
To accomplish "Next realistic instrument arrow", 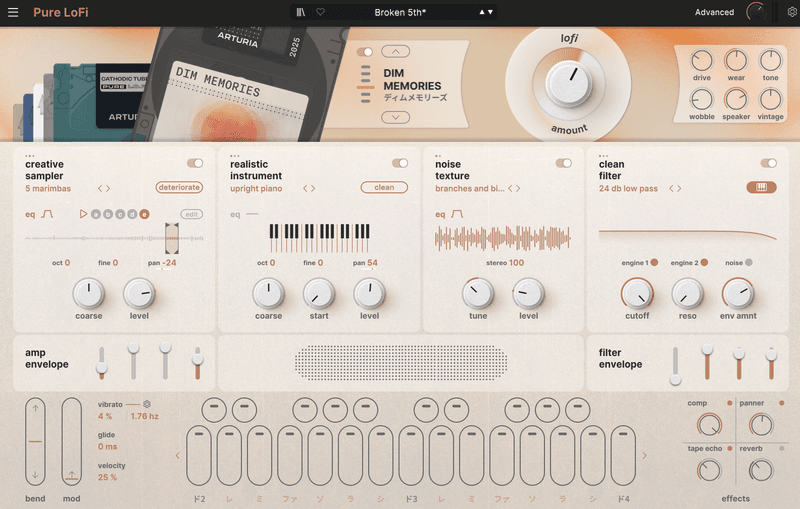I will click(x=313, y=189).
